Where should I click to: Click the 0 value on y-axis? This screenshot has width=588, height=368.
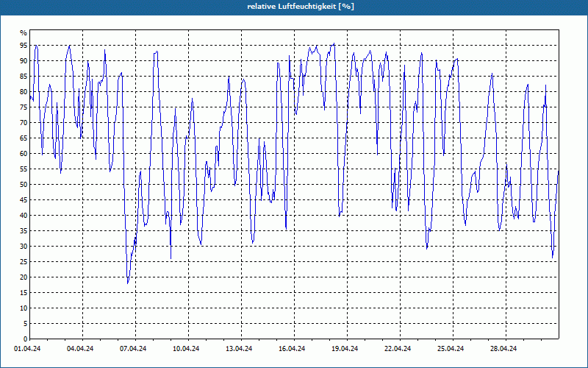click(x=25, y=339)
